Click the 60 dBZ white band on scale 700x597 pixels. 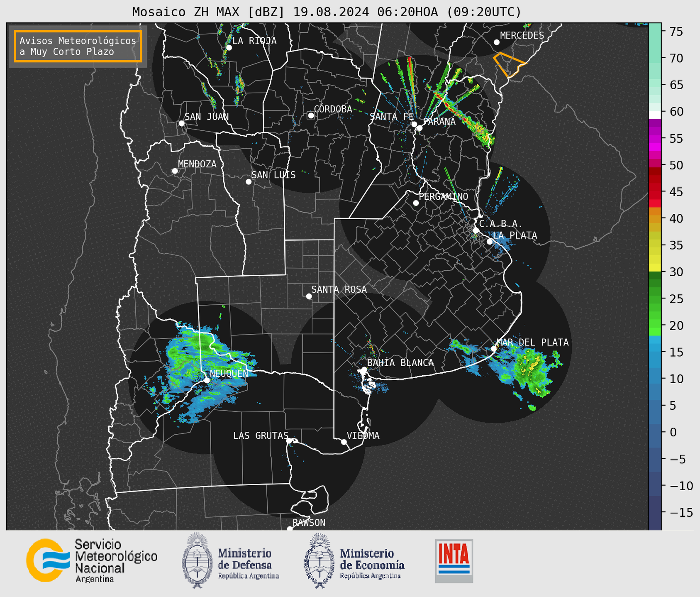coord(655,115)
